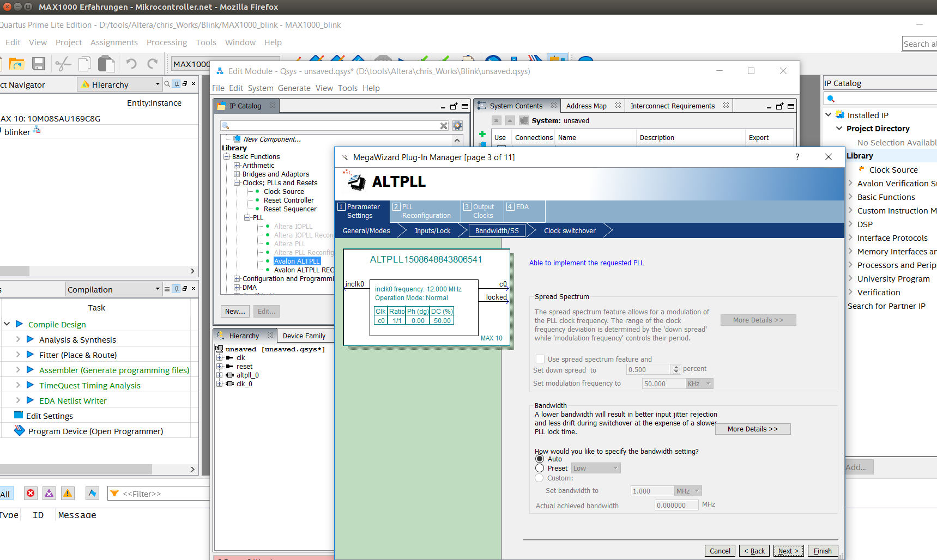Click the Project Navigator pin icon
This screenshot has width=937, height=560.
pos(176,84)
